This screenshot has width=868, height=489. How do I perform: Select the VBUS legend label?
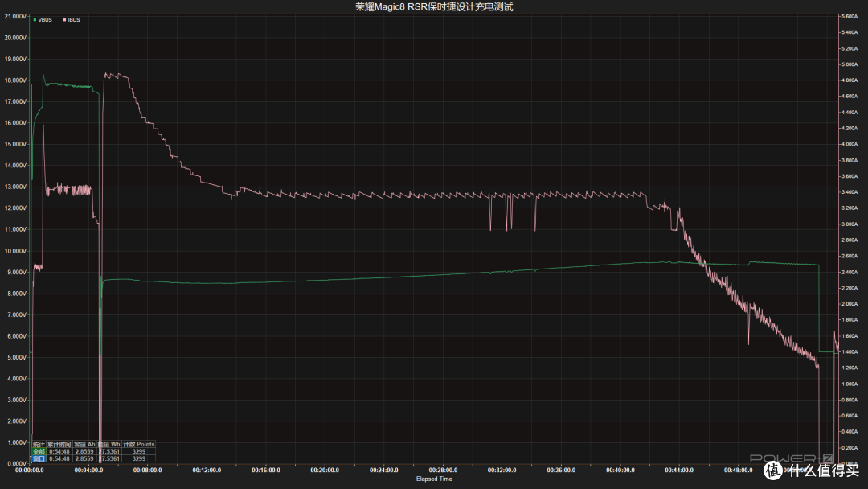pos(45,20)
